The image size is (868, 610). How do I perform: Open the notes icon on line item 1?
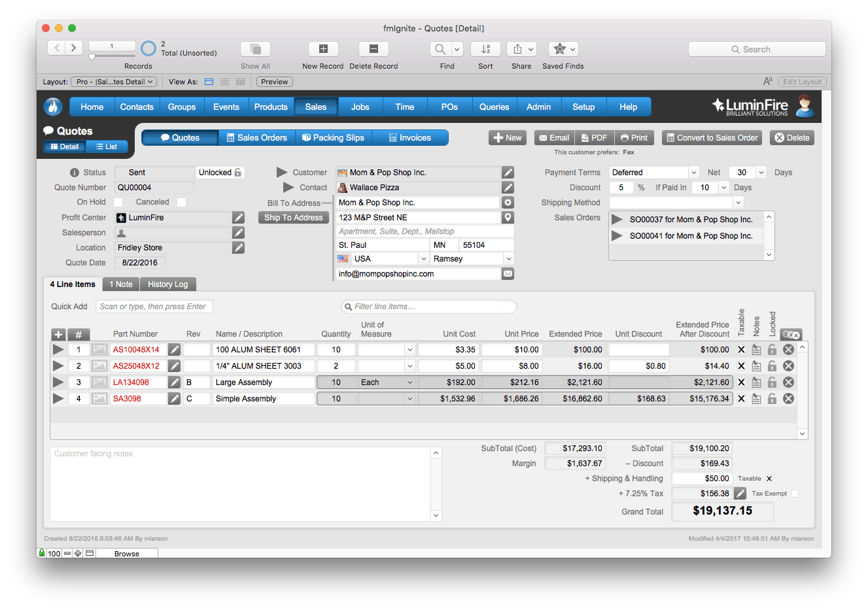click(757, 349)
